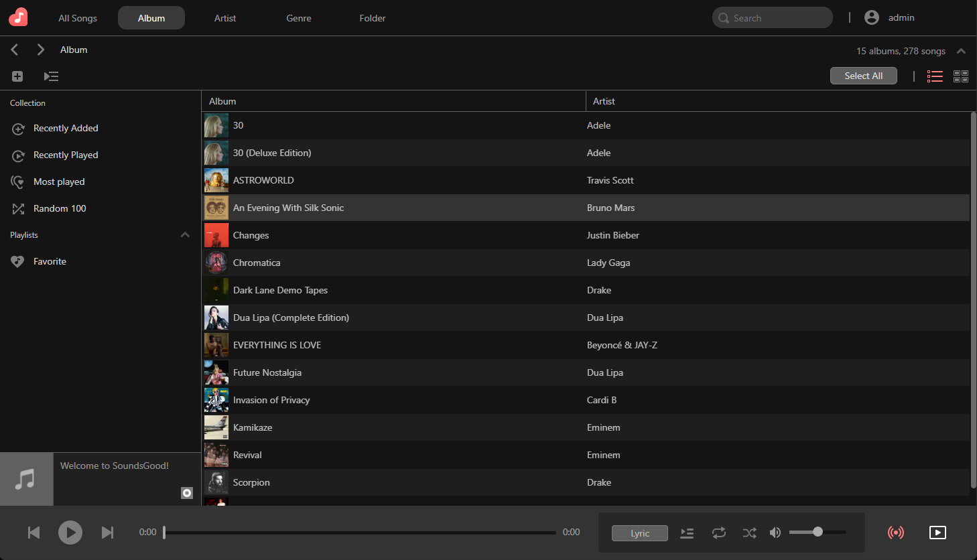Image resolution: width=977 pixels, height=560 pixels.
Task: Toggle repeat mode
Action: (x=719, y=533)
